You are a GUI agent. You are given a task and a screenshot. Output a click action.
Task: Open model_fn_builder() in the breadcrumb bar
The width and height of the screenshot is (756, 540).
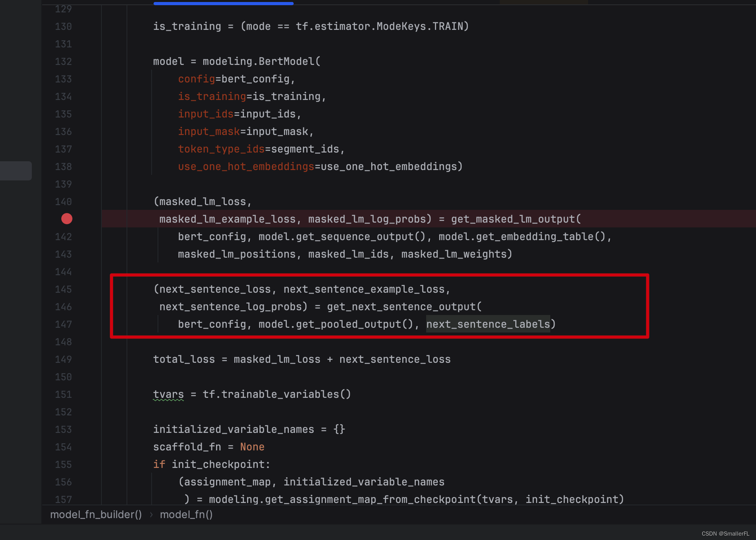click(96, 515)
